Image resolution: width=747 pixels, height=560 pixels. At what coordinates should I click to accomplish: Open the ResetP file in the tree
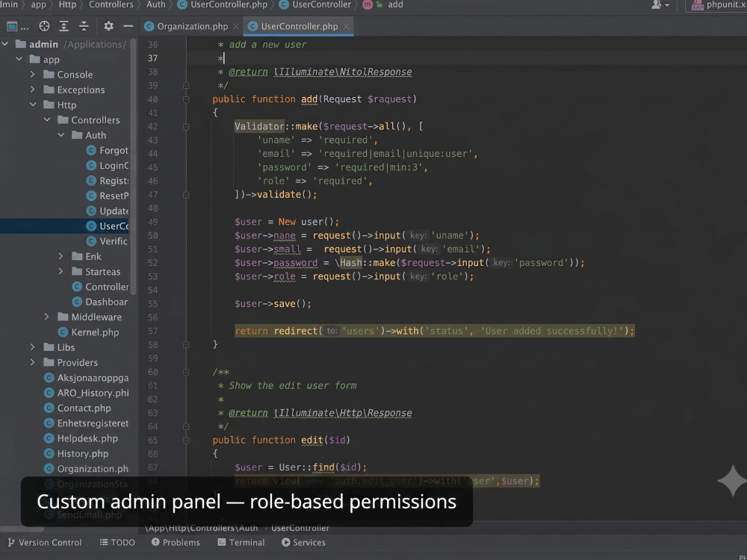coord(107,196)
